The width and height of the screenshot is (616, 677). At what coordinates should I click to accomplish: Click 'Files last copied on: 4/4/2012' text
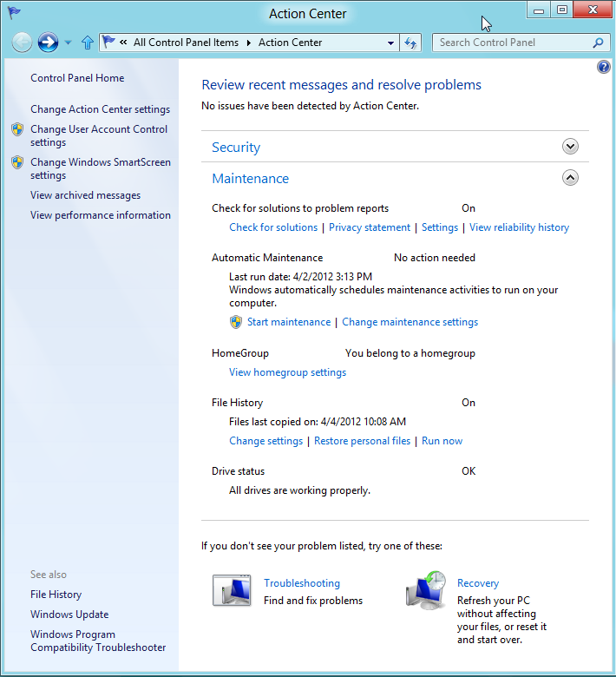coord(318,422)
